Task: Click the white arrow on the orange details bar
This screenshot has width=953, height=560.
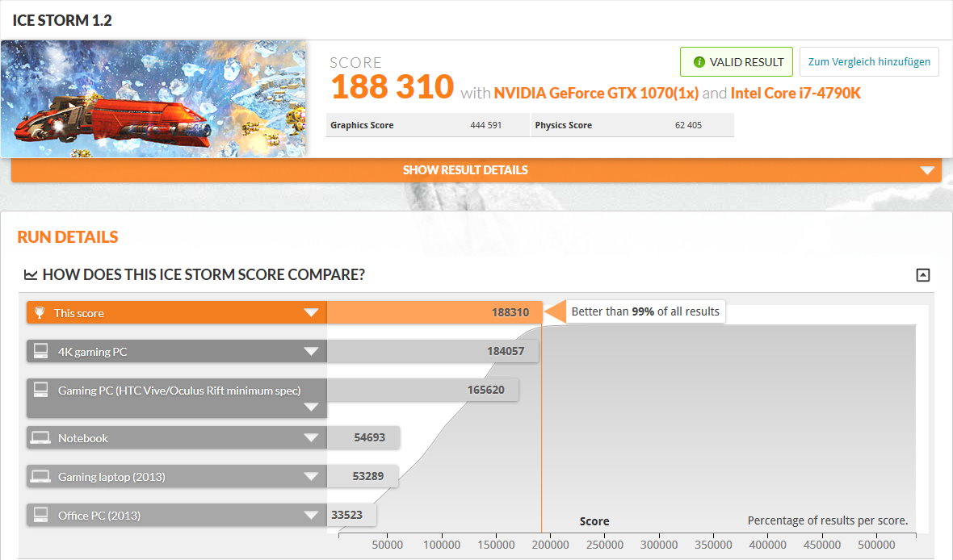Action: (x=927, y=170)
